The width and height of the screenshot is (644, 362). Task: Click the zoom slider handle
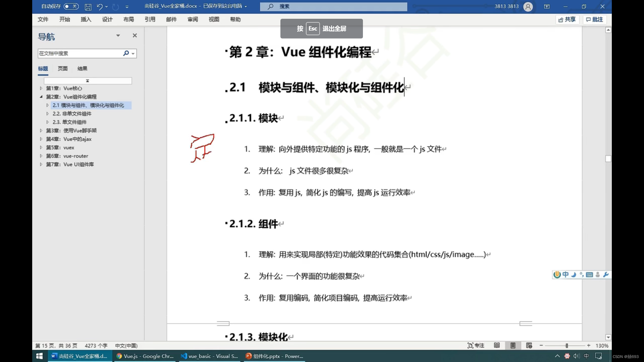(567, 346)
